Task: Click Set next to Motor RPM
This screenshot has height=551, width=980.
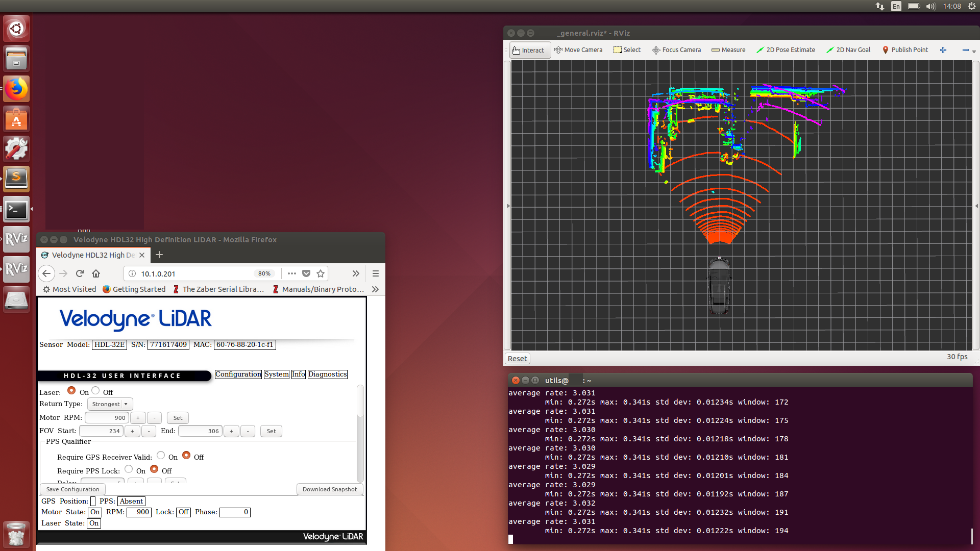Action: pyautogui.click(x=178, y=418)
